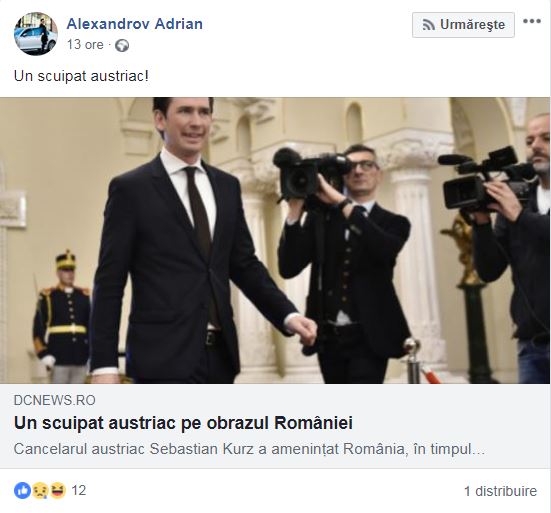Screen dimensions: 551x513
Task: Open headline Un sculpat austriac pe obrazul României
Action: [183, 423]
